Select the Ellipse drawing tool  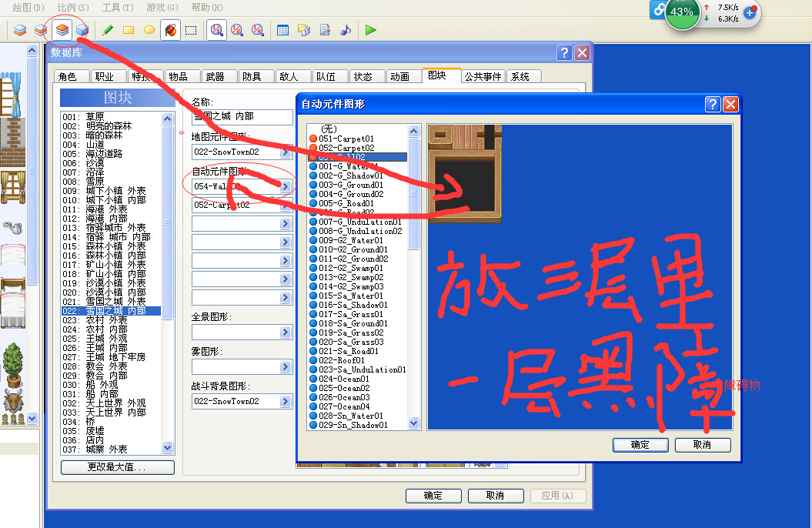[x=149, y=30]
